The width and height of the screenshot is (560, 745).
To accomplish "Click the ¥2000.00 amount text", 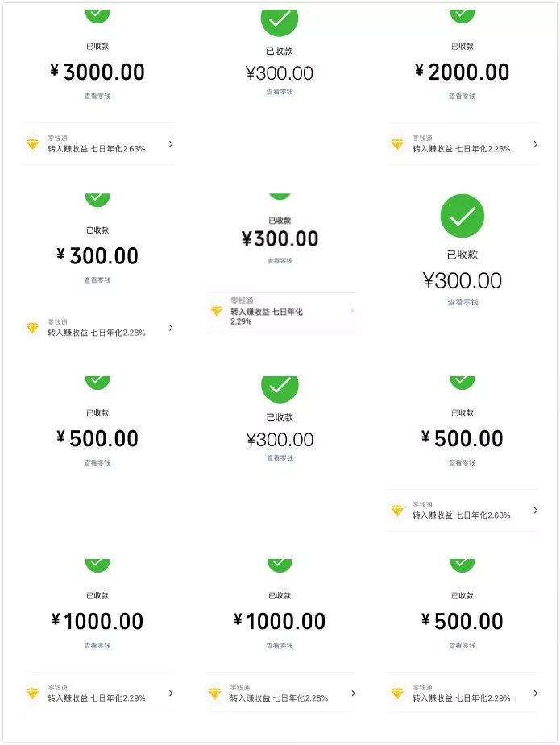I will point(463,72).
